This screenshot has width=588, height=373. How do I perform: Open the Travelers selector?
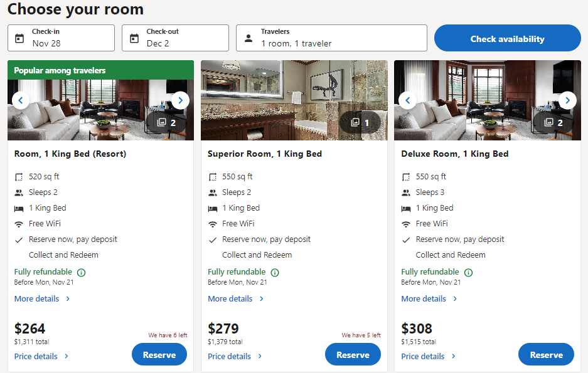(x=331, y=38)
